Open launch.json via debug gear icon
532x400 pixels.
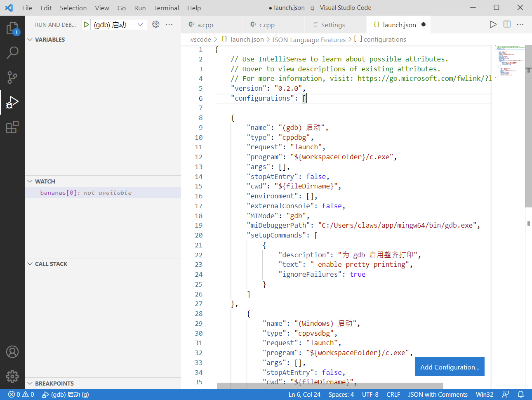[155, 24]
